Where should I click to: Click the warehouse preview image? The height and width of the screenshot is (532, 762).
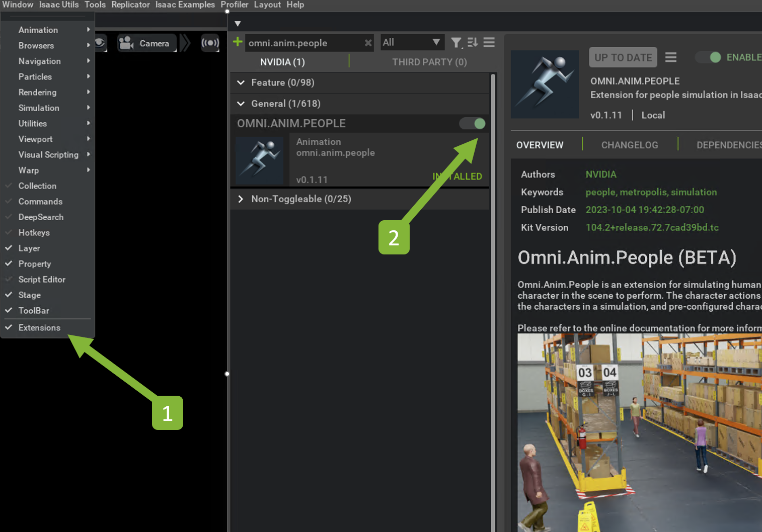tap(640, 433)
